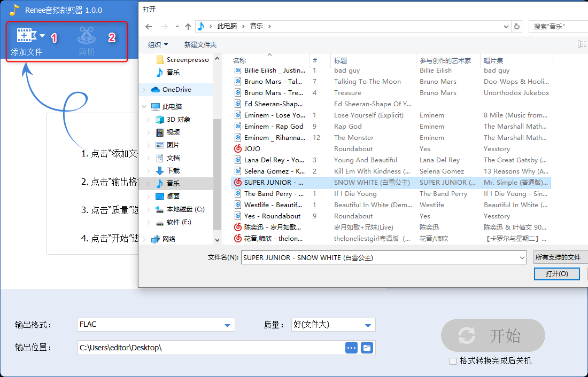Viewport: 588px width, 377px height.
Task: Click the Cut (剪切) scissors icon
Action: click(87, 36)
